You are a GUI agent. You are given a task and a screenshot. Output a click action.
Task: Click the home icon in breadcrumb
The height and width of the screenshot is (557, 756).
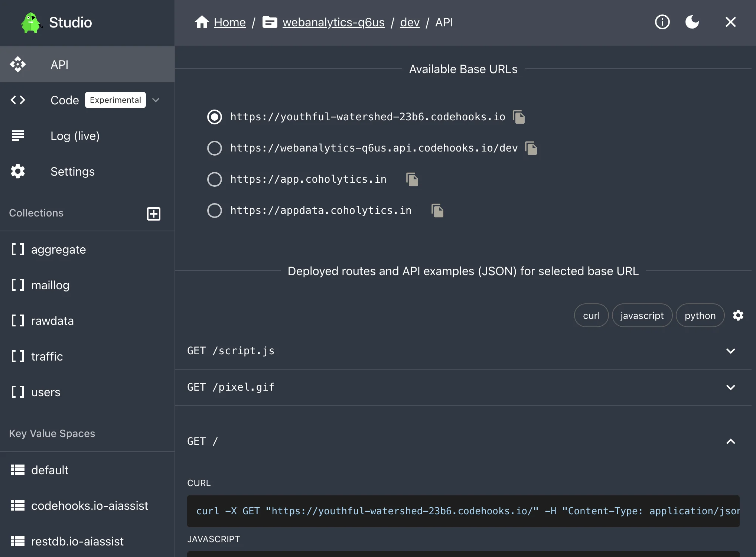(202, 22)
